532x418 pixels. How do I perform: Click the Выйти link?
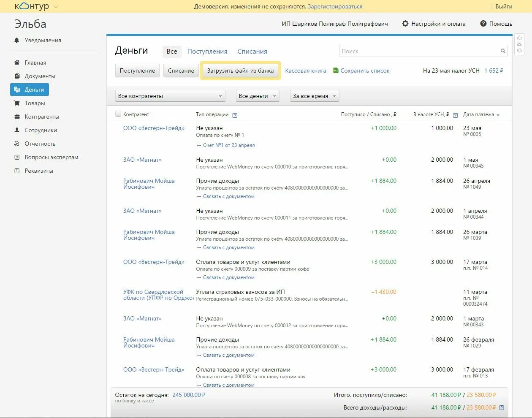(504, 6)
